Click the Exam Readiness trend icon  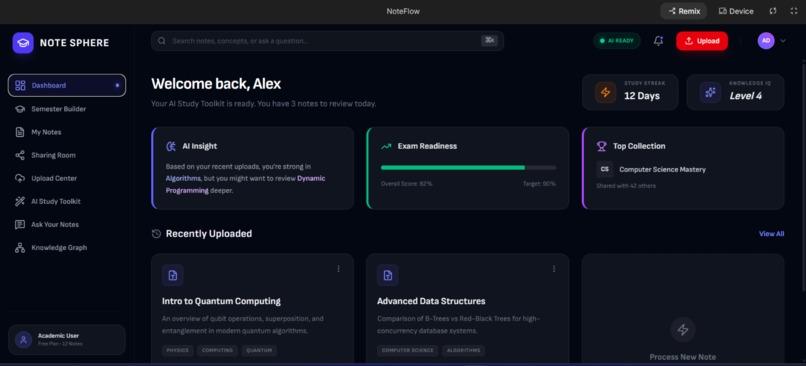click(386, 147)
